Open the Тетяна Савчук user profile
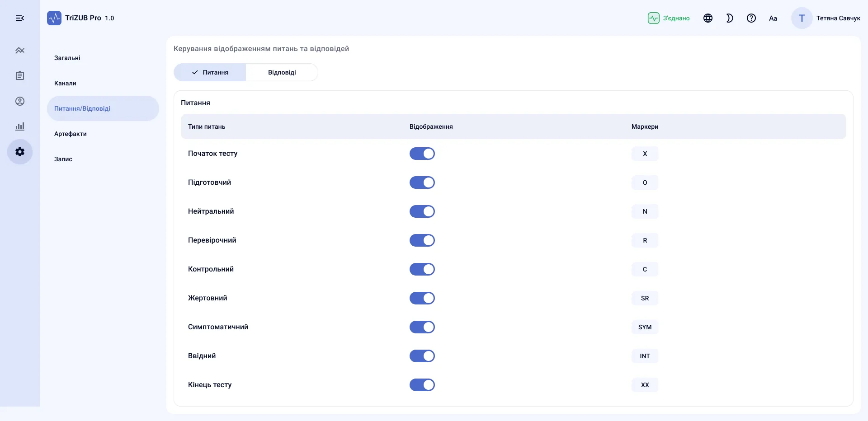This screenshot has width=868, height=421. click(x=826, y=18)
